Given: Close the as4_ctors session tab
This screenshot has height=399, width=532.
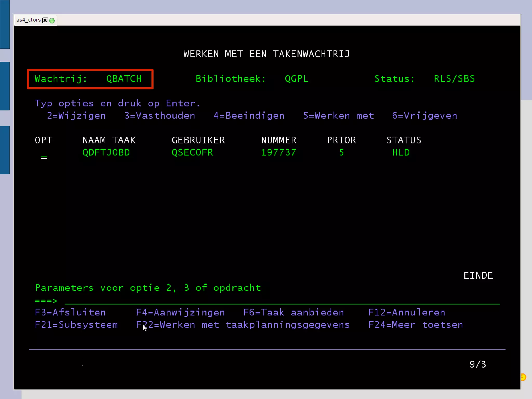Looking at the screenshot, I should click(45, 20).
